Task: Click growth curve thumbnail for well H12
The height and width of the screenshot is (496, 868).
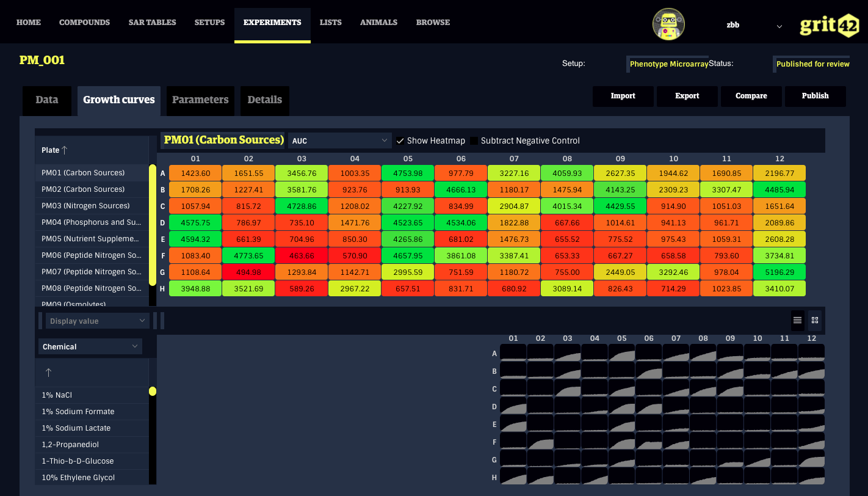Action: point(811,476)
